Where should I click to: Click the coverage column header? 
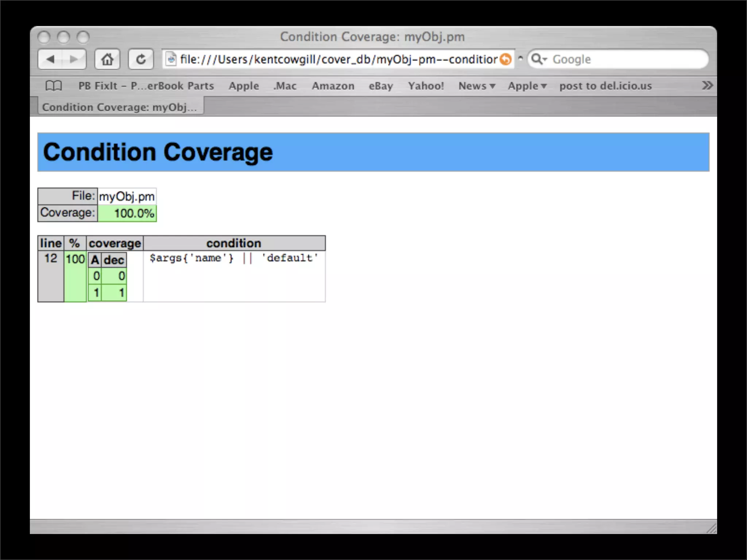tap(115, 243)
